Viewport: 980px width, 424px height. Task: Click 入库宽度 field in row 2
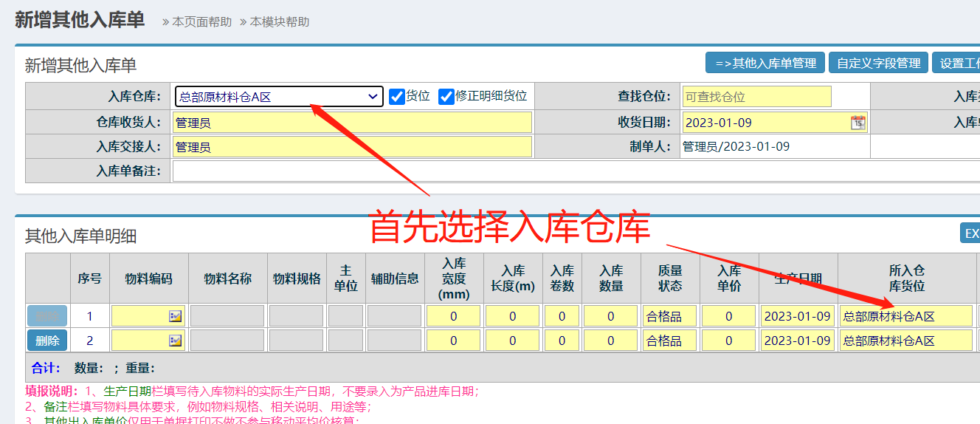tap(454, 341)
